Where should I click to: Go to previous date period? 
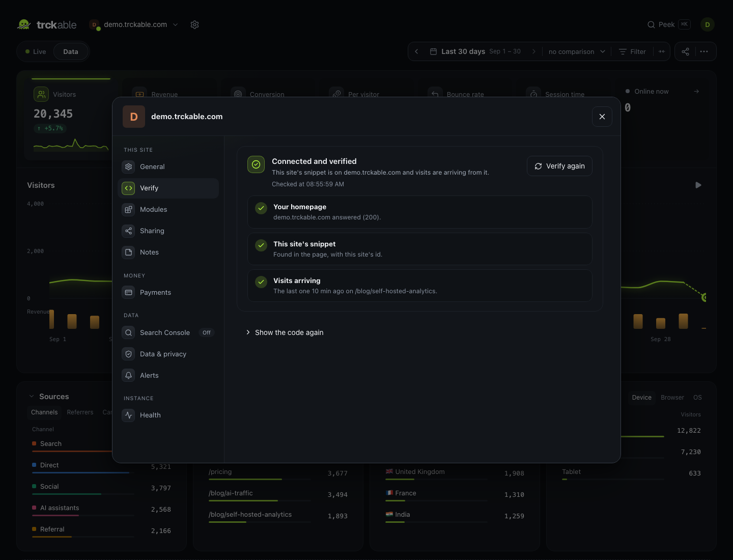pos(416,51)
